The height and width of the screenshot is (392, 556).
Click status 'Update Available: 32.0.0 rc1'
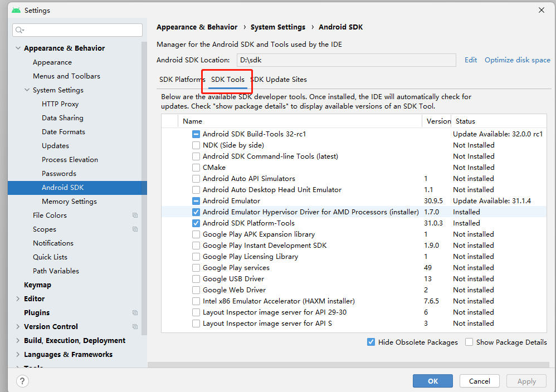tap(498, 134)
